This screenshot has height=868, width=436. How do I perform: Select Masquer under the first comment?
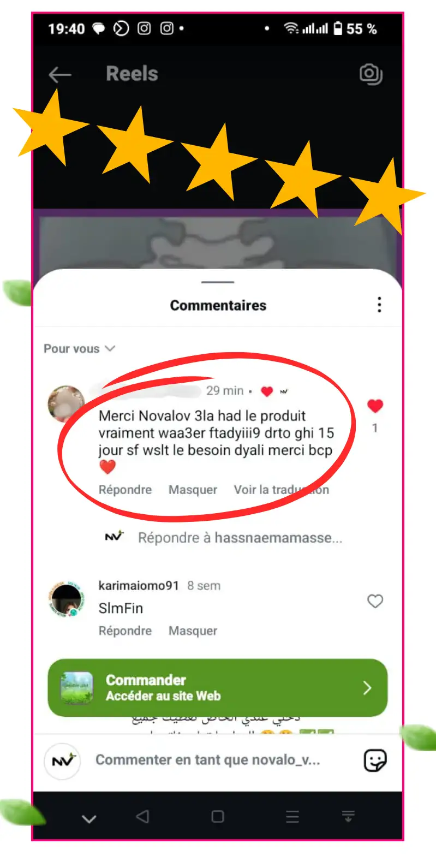click(x=193, y=490)
